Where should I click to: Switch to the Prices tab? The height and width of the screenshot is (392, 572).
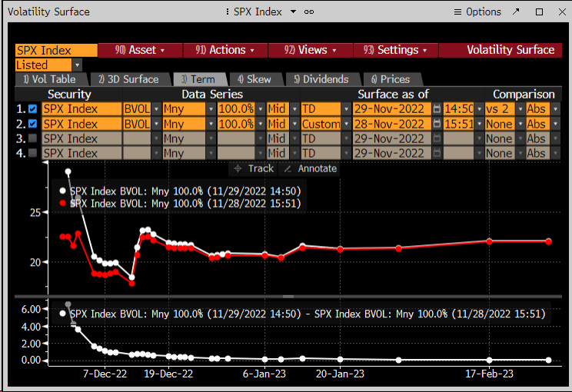coord(391,79)
